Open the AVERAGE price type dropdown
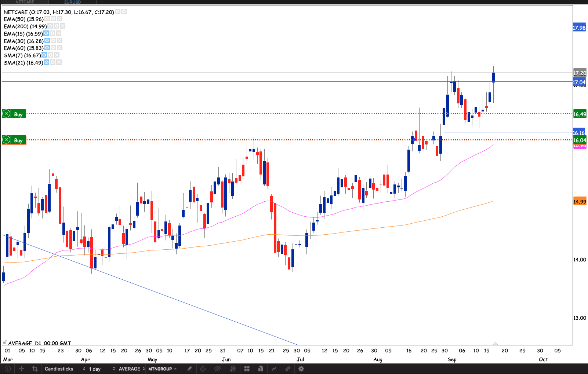588x374 pixels. (x=131, y=369)
